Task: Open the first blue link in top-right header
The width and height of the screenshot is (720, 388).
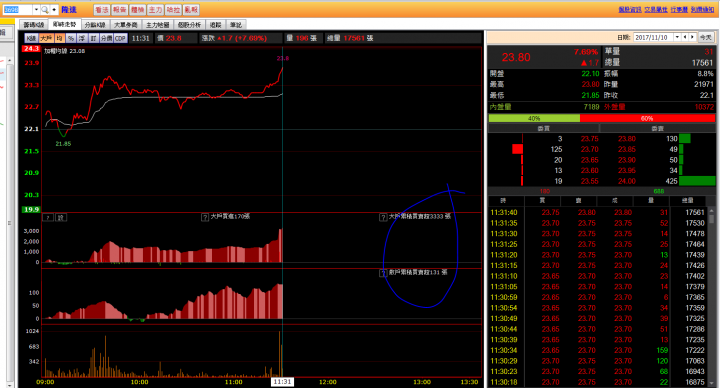Action: coord(630,10)
